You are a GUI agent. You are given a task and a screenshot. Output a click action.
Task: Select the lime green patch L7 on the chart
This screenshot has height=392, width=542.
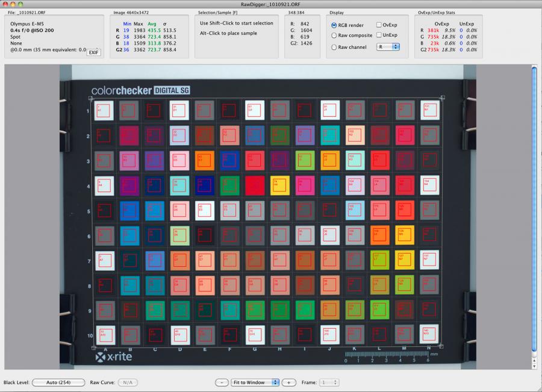tap(380, 260)
